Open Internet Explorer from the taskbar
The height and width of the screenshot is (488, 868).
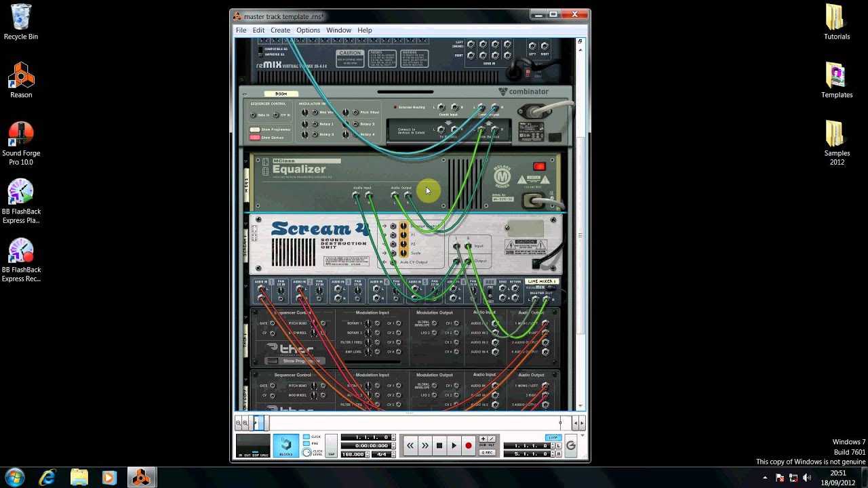[47, 478]
